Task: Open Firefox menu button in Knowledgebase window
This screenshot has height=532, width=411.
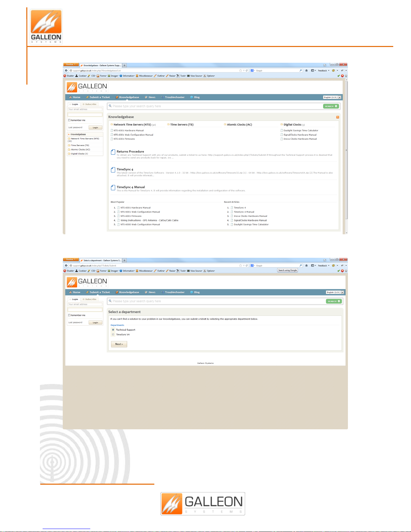Action: 71,64
